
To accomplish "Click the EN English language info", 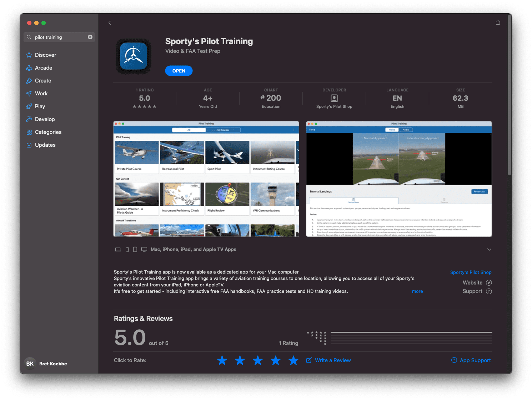I will point(397,98).
